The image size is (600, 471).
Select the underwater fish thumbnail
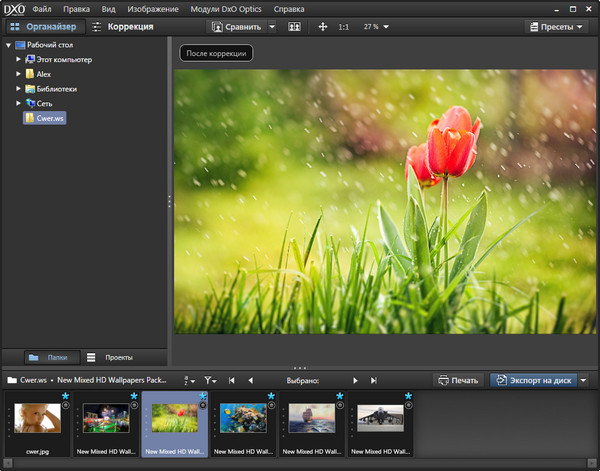click(243, 419)
